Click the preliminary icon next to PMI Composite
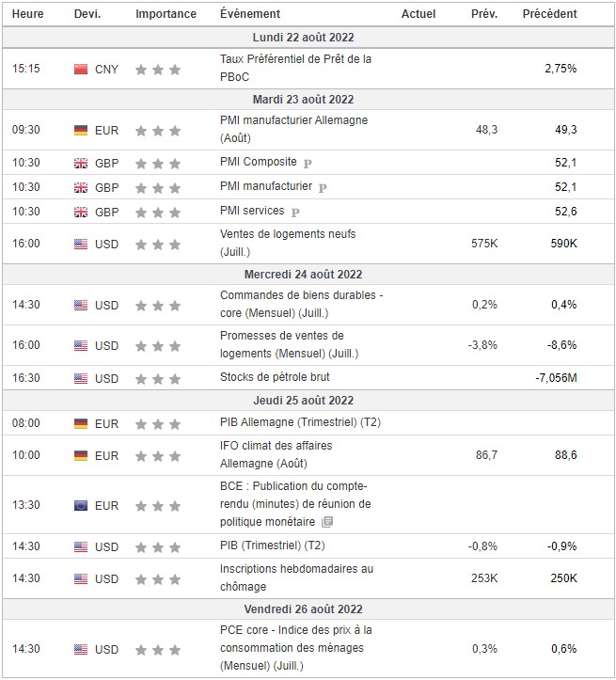Image resolution: width=616 pixels, height=680 pixels. [x=308, y=163]
